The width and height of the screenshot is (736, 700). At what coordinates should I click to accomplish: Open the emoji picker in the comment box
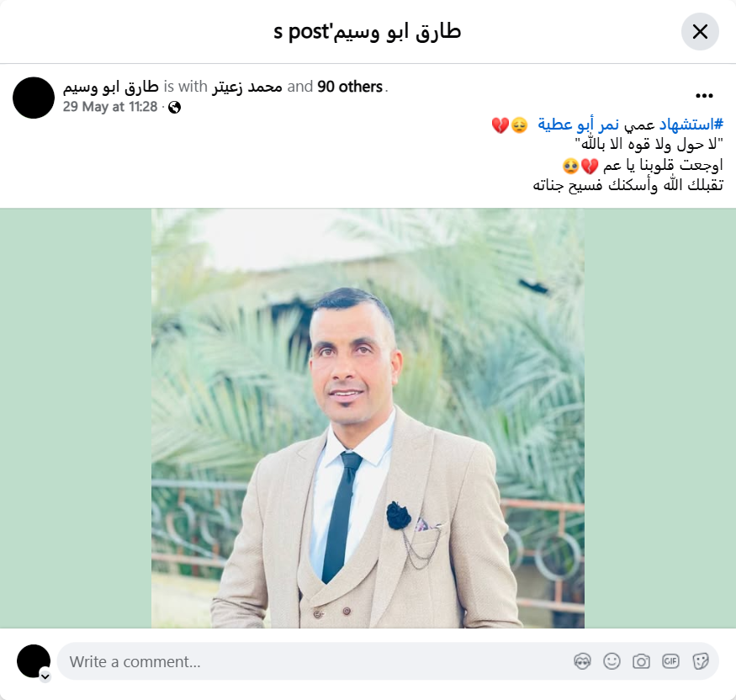tap(612, 661)
